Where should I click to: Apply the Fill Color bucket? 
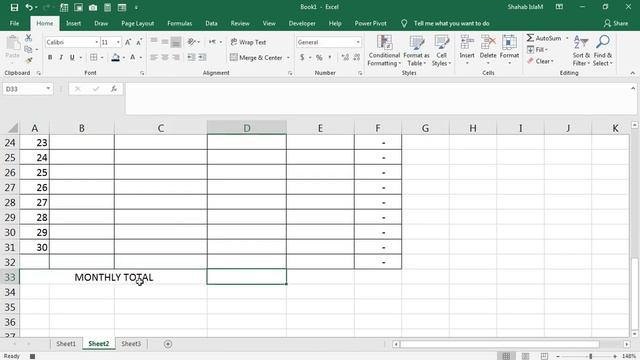click(116, 58)
